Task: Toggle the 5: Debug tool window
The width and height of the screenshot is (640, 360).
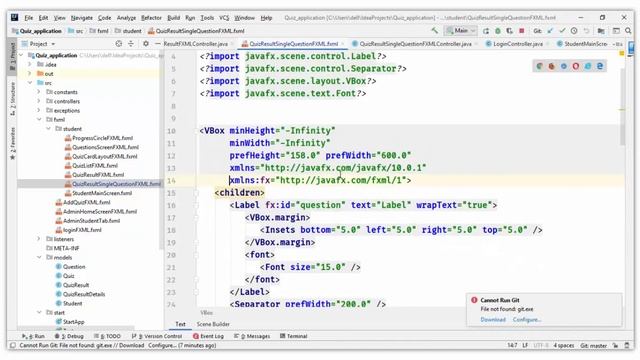Action: [69, 336]
